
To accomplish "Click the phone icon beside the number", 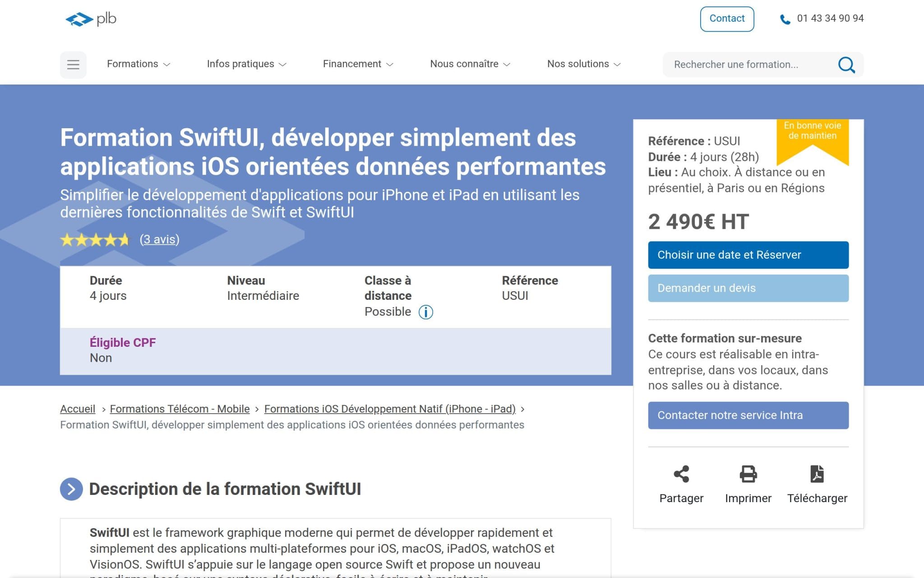I will click(x=785, y=19).
